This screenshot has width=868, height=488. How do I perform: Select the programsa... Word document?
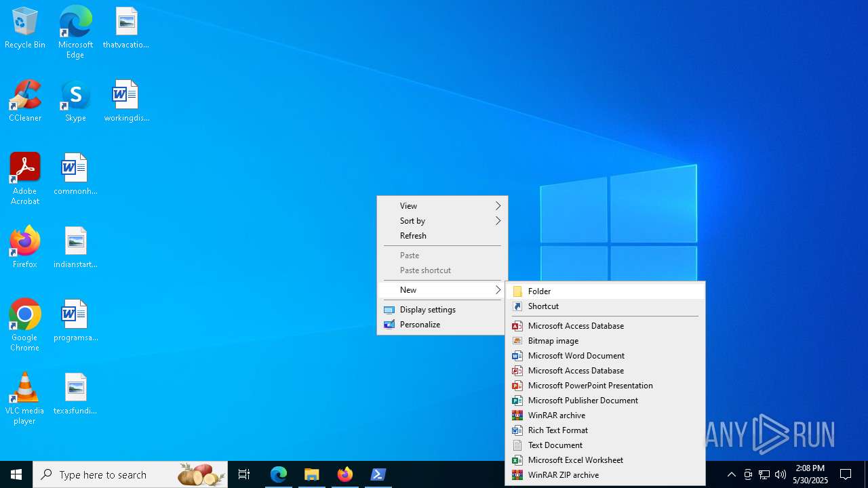[x=75, y=321]
